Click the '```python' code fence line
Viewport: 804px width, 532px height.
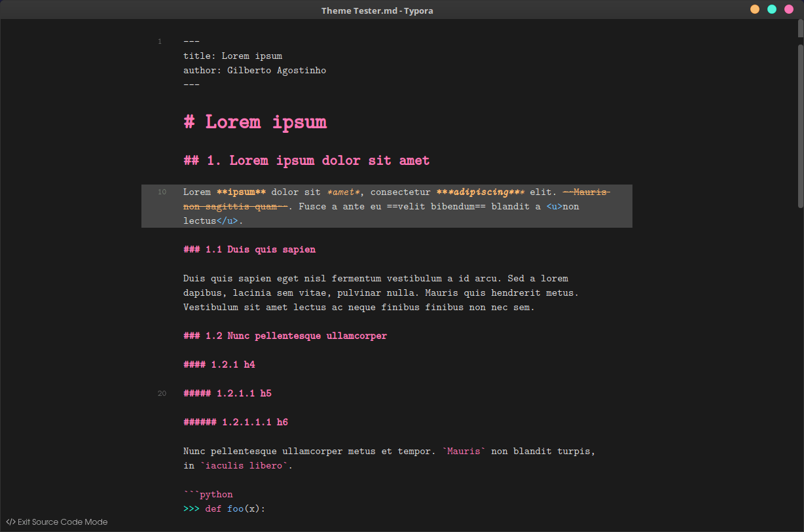(x=208, y=495)
